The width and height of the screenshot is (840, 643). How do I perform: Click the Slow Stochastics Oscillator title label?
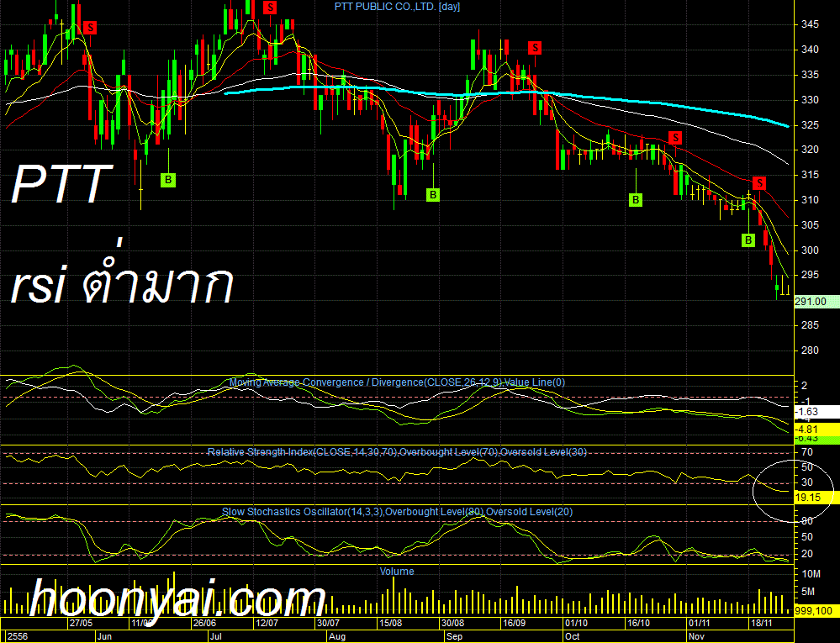click(x=397, y=512)
